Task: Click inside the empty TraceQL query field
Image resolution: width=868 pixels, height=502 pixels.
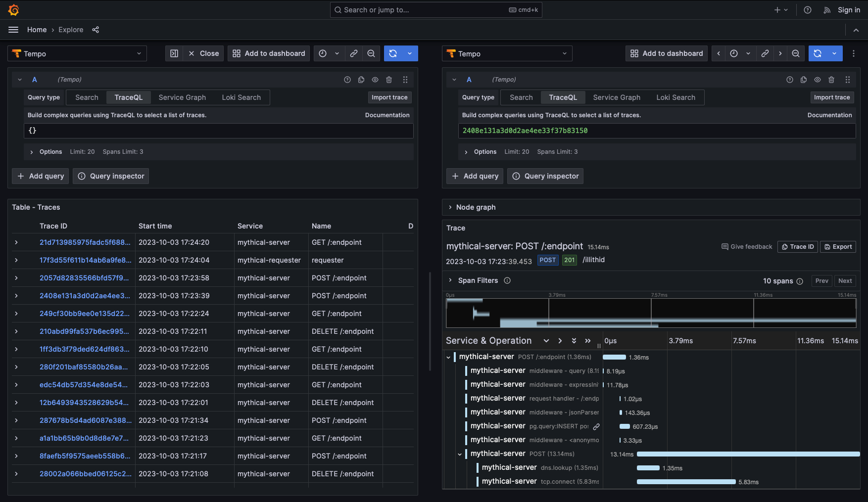Action: point(218,130)
